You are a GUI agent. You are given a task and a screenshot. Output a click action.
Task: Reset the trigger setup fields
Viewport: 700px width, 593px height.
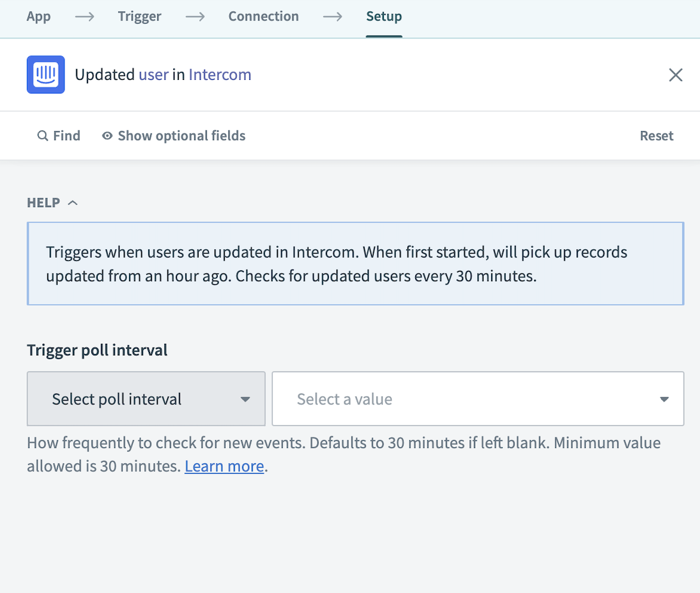656,135
